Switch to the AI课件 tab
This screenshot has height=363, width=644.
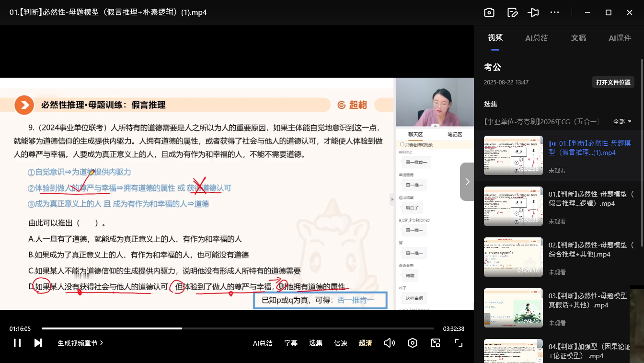[620, 38]
